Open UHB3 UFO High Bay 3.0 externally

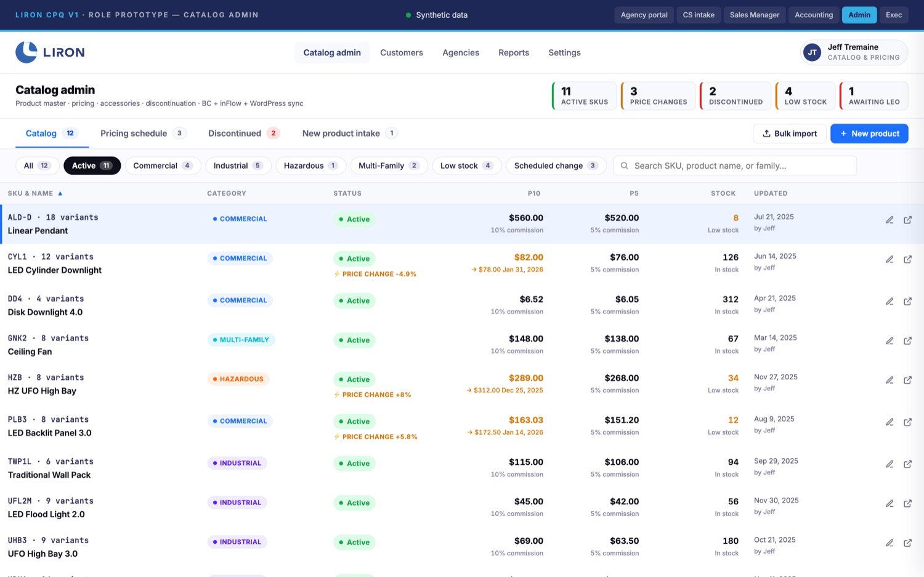click(907, 543)
